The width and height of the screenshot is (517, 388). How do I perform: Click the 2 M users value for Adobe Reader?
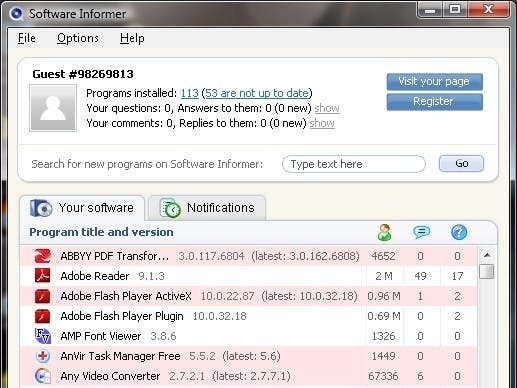tap(384, 276)
